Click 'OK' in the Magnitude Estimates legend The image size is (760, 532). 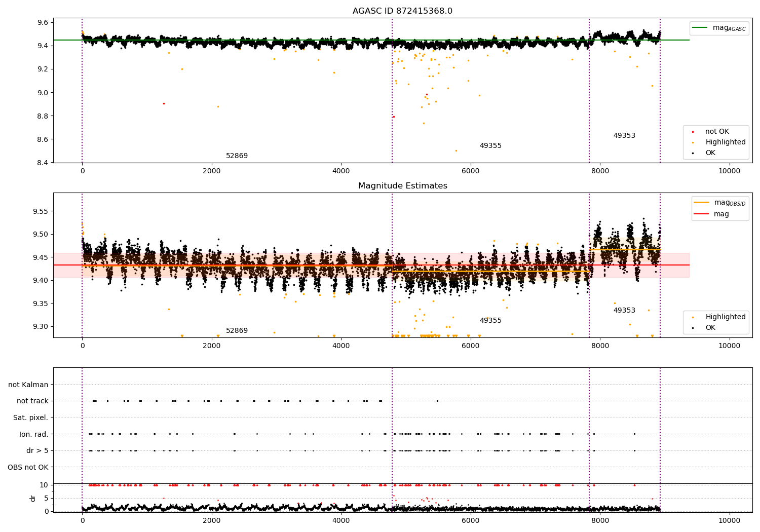coord(710,328)
